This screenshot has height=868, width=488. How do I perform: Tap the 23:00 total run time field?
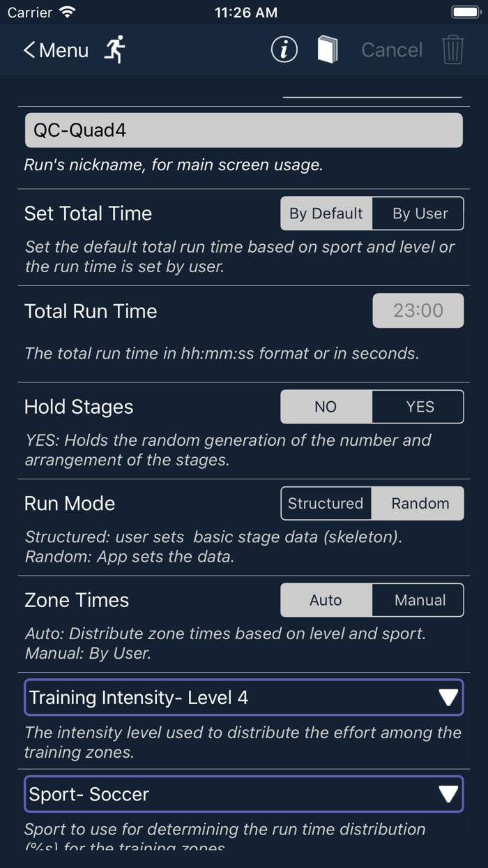pos(418,310)
